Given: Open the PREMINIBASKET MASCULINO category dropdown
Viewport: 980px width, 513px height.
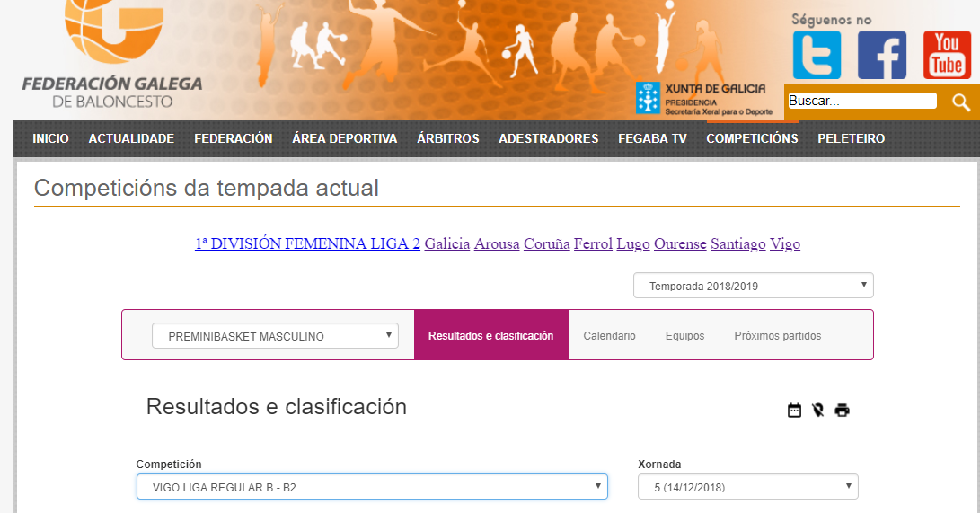Looking at the screenshot, I should 275,336.
